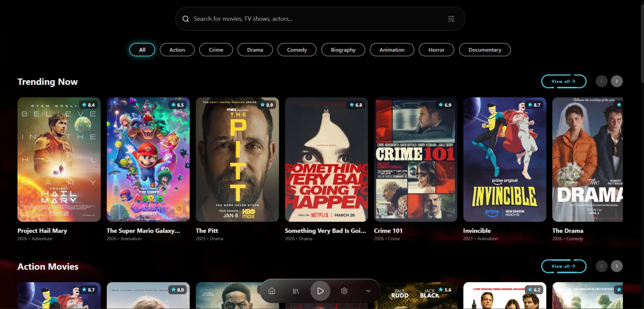Open Project Hail Mary poster
Viewport: 644px width, 309px height.
pyautogui.click(x=59, y=159)
